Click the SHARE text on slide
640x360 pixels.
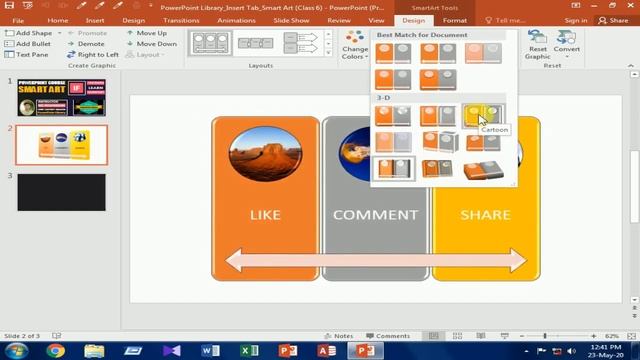tap(485, 215)
